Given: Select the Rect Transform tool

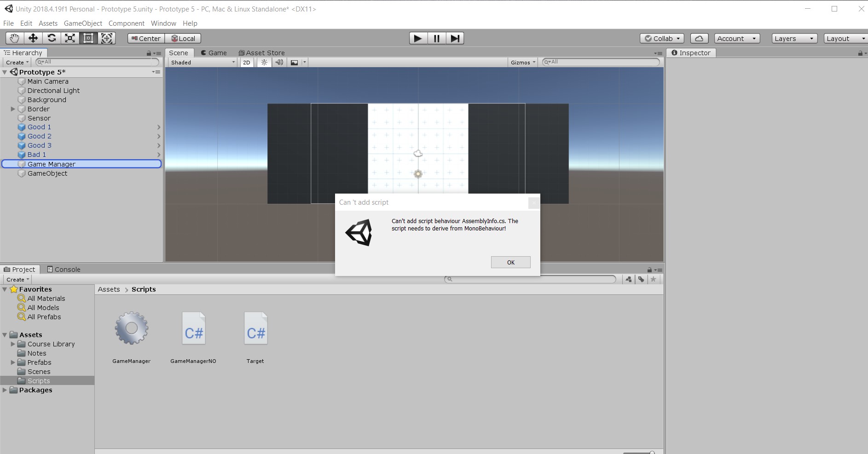Looking at the screenshot, I should [88, 38].
